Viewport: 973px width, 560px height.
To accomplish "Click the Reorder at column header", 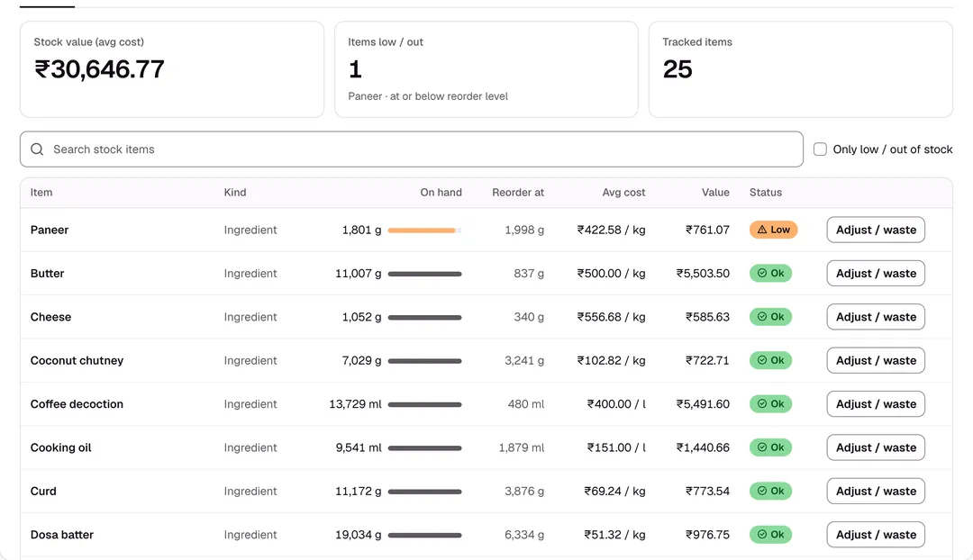I will pyautogui.click(x=518, y=193).
